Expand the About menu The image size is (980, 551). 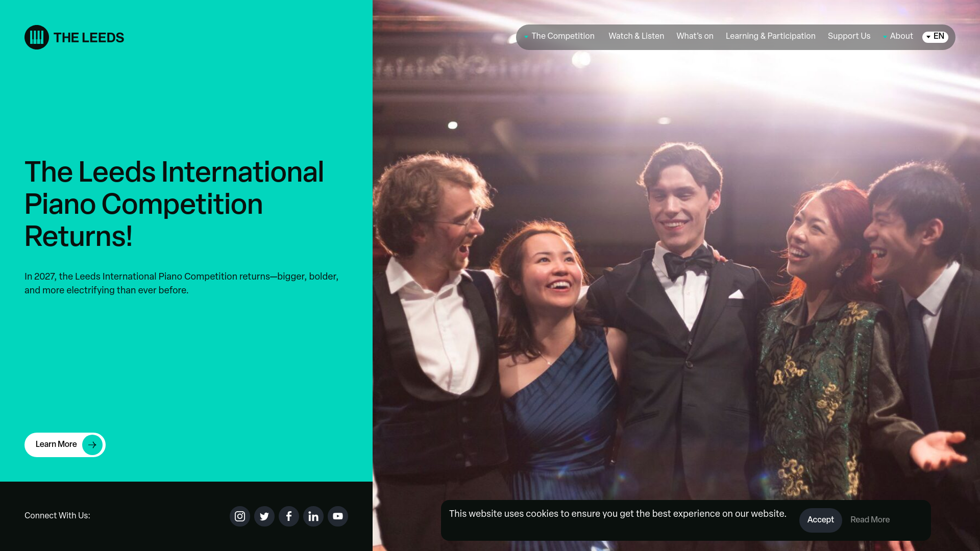pos(898,36)
